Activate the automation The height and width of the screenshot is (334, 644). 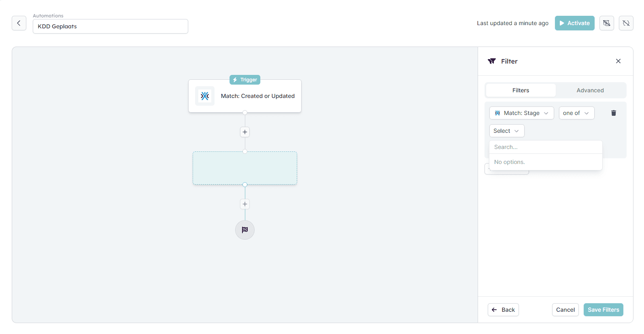coord(574,23)
